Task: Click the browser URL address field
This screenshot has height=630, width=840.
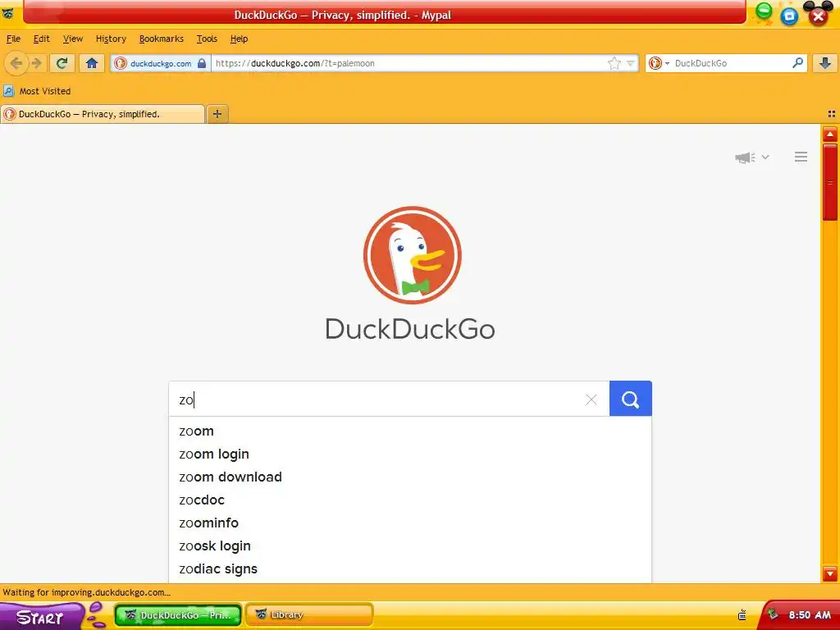Action: [x=410, y=63]
